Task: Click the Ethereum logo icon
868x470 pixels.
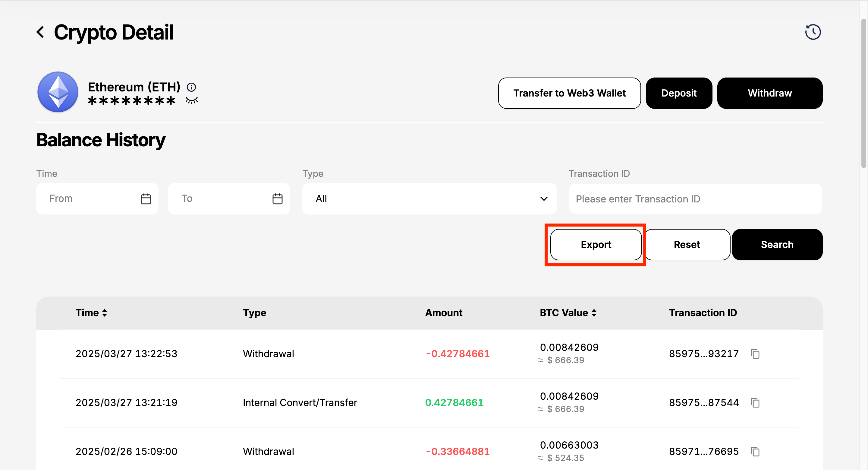Action: click(x=58, y=92)
